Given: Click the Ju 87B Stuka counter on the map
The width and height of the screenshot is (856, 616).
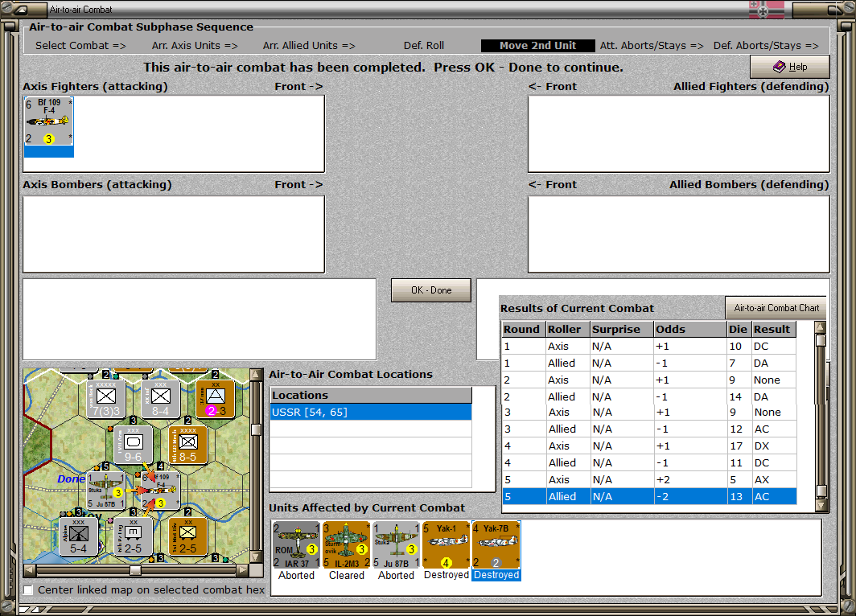Looking at the screenshot, I should pyautogui.click(x=106, y=491).
